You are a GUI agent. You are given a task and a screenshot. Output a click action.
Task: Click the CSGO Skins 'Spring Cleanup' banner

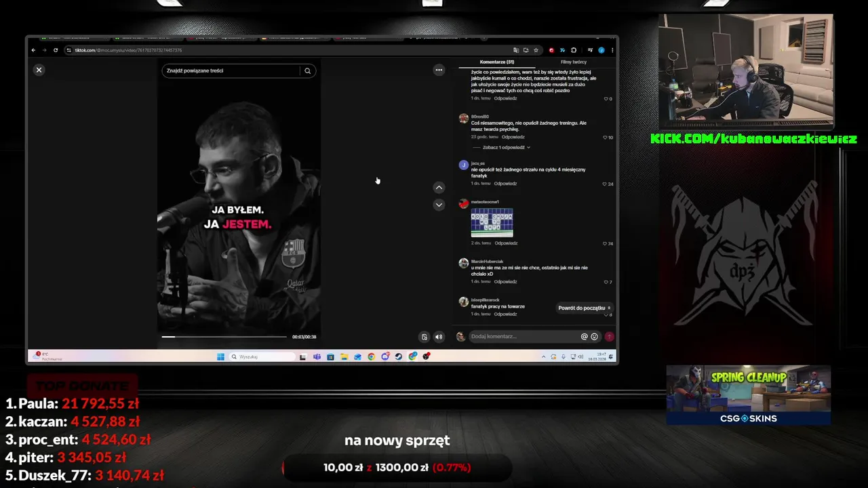click(748, 395)
